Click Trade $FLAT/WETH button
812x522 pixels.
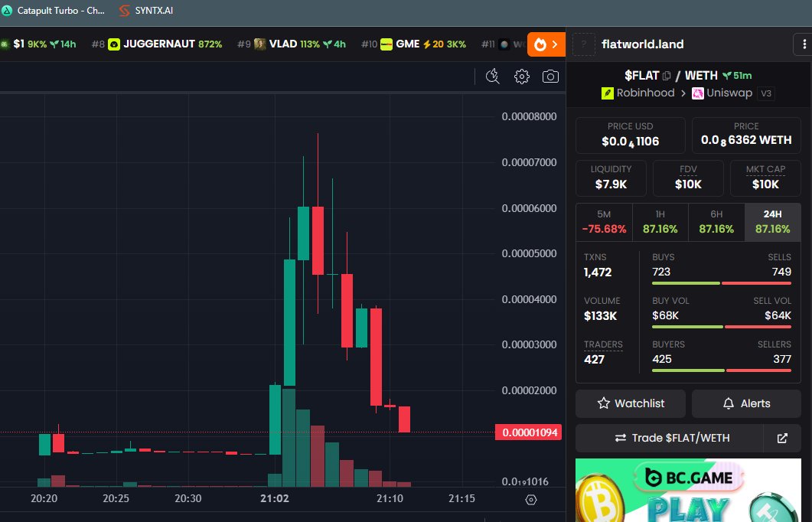pyautogui.click(x=670, y=438)
